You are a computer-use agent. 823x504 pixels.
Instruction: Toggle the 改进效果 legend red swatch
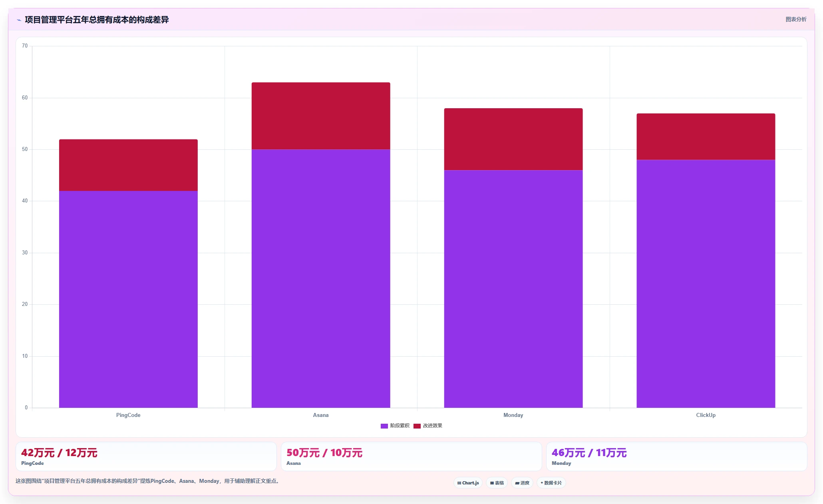[x=417, y=426]
